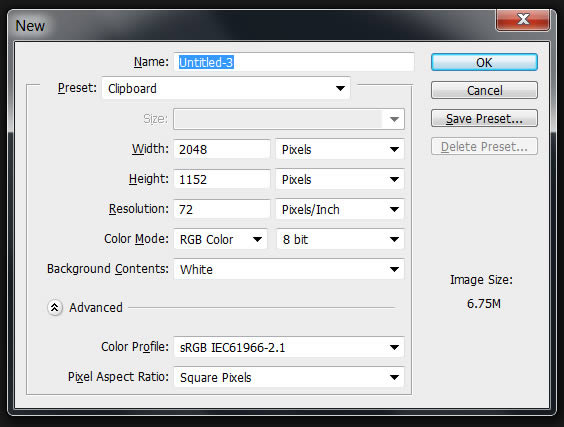This screenshot has height=427, width=564.
Task: Click the Save Preset button
Action: [484, 118]
